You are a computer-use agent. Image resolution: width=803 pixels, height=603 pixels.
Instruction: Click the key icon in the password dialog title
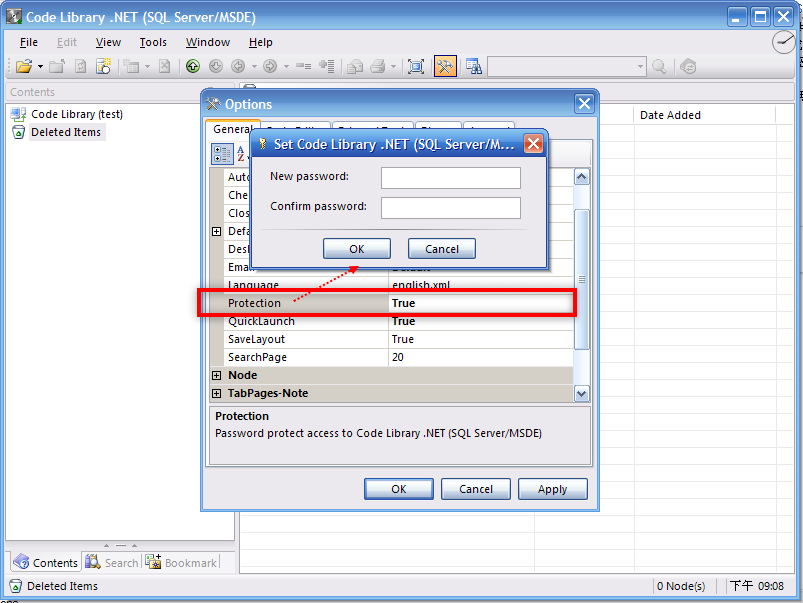point(263,144)
